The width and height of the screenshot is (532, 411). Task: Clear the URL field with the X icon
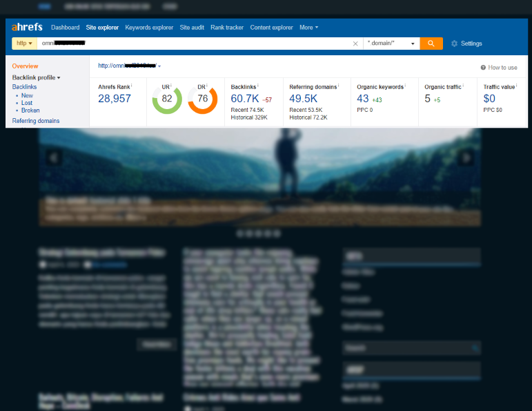coord(355,44)
